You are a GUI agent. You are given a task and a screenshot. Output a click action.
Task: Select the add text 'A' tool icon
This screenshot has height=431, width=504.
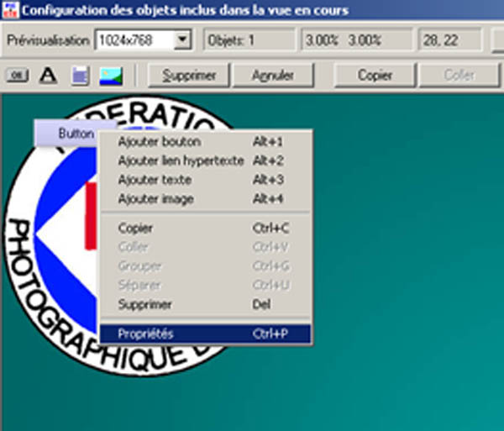pos(48,76)
